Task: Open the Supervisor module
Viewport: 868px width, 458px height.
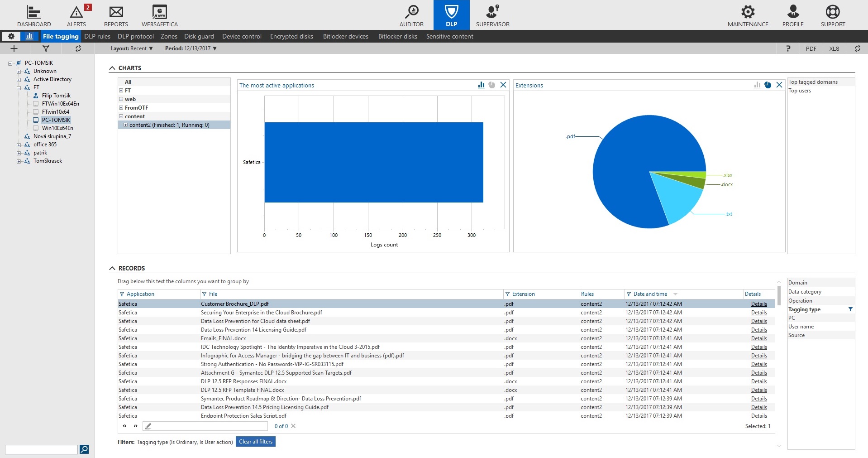Action: (492, 15)
